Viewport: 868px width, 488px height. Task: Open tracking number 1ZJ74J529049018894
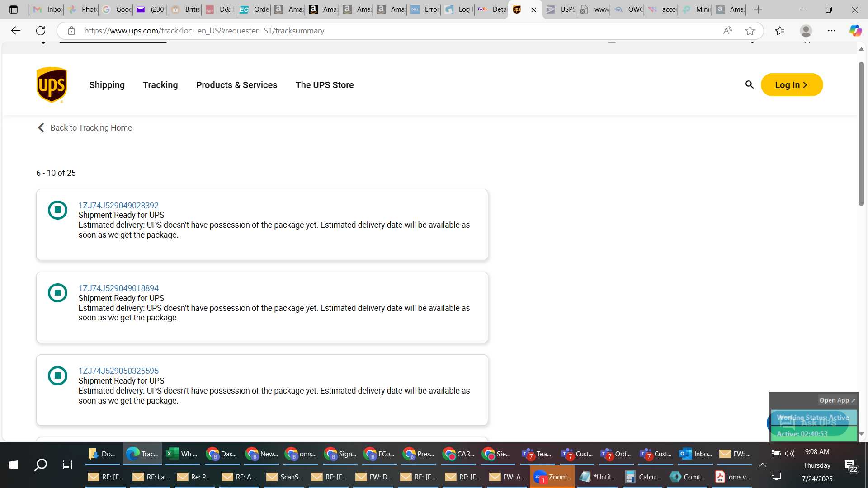coord(118,288)
